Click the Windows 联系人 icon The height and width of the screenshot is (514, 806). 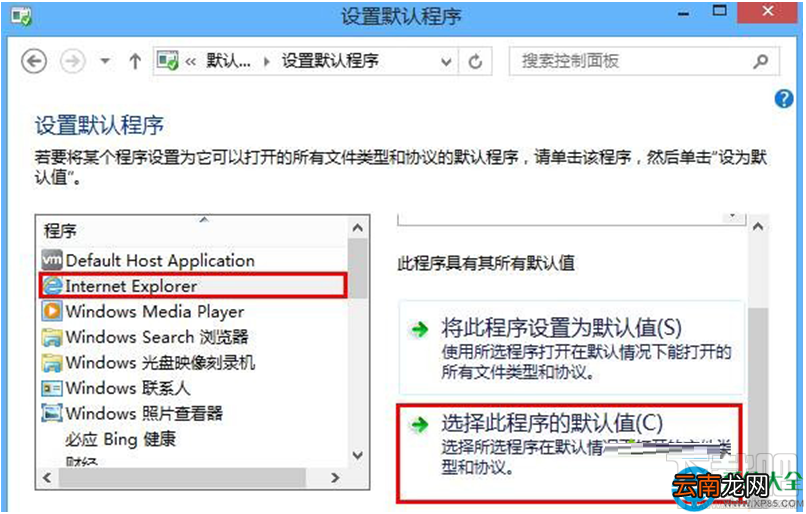[51, 388]
